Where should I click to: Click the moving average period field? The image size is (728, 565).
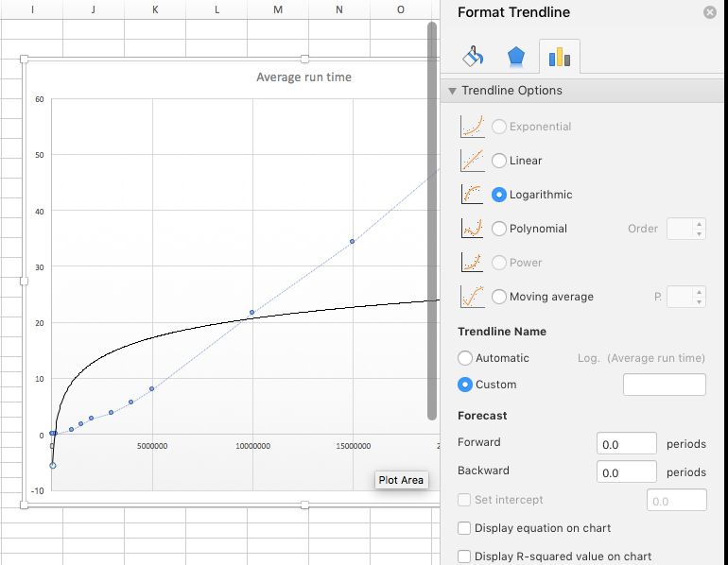pyautogui.click(x=680, y=297)
